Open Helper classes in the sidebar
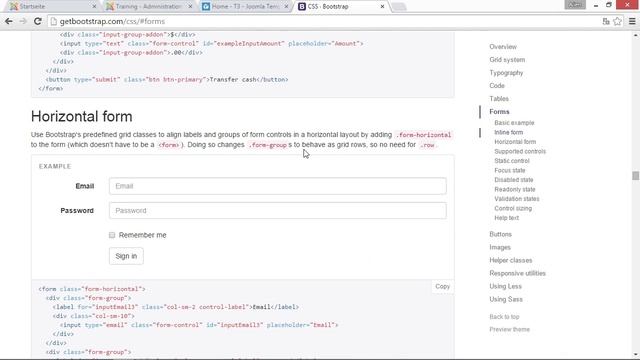The height and width of the screenshot is (360, 640). (510, 260)
